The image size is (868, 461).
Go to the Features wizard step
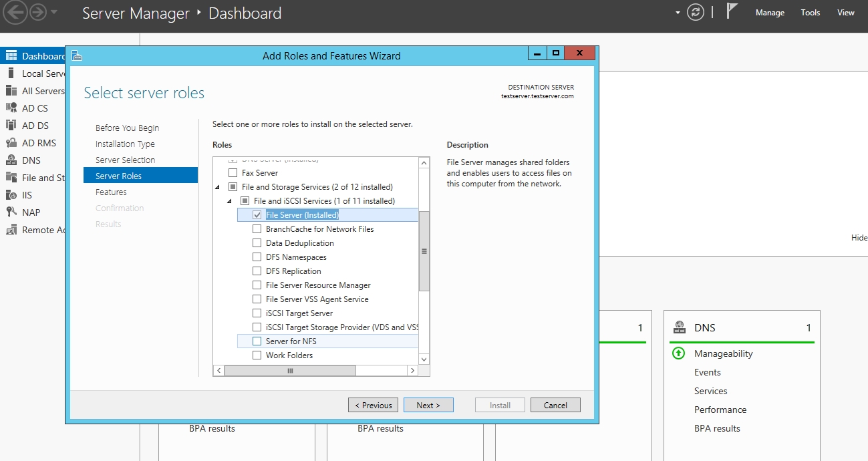tap(111, 192)
